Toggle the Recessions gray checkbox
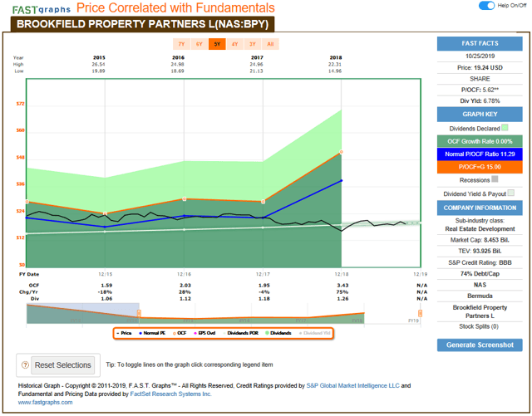Viewport: 532px width, 416px height. [x=495, y=179]
